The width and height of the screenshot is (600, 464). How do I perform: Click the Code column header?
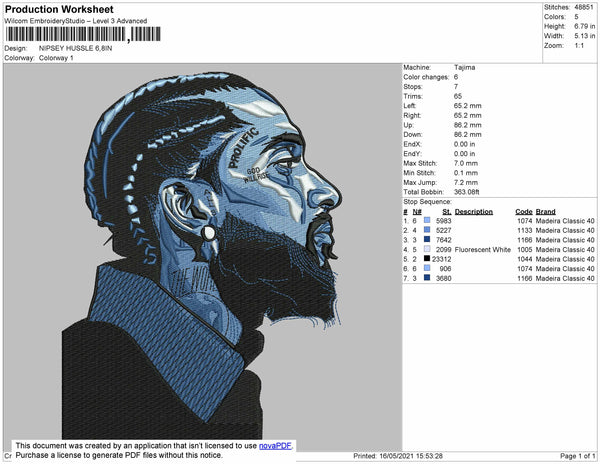[524, 212]
